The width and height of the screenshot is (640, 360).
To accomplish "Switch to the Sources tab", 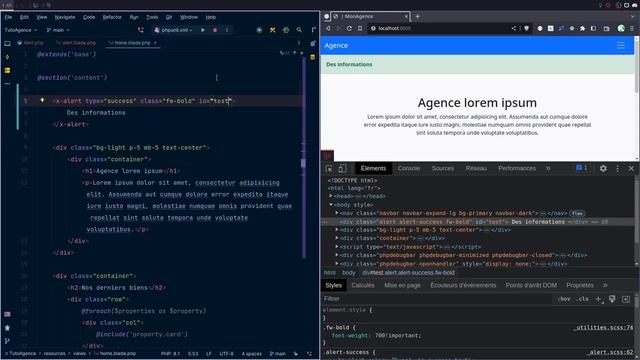I will [x=443, y=168].
